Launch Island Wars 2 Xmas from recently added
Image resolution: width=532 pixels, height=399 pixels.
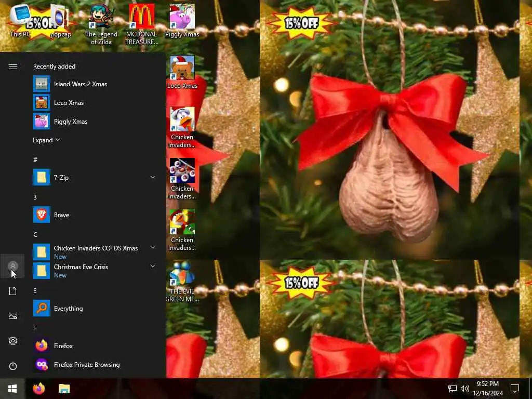[x=95, y=84]
